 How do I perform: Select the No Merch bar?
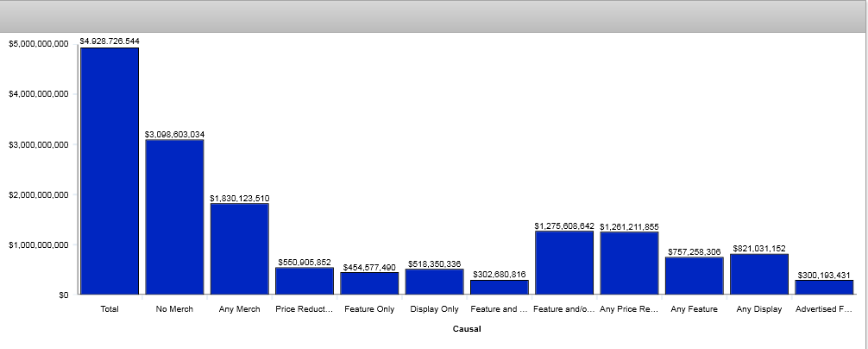click(x=174, y=216)
